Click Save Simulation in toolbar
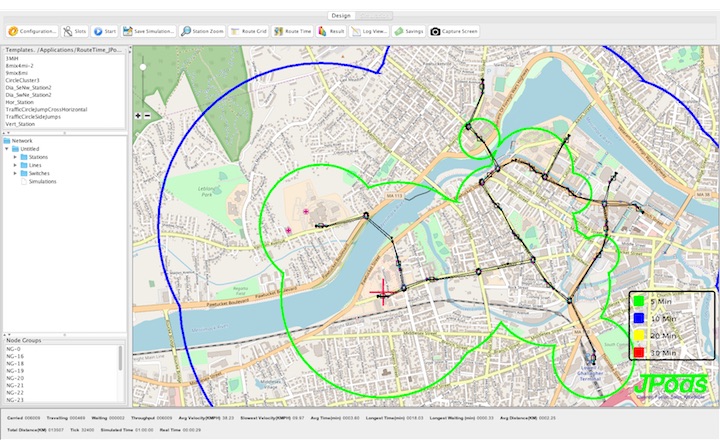 (149, 31)
